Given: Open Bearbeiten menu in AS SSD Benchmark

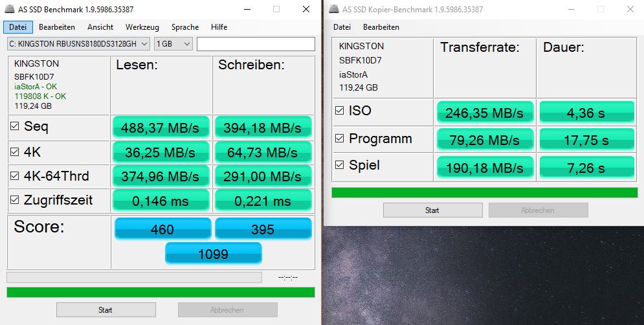Looking at the screenshot, I should pos(57,27).
